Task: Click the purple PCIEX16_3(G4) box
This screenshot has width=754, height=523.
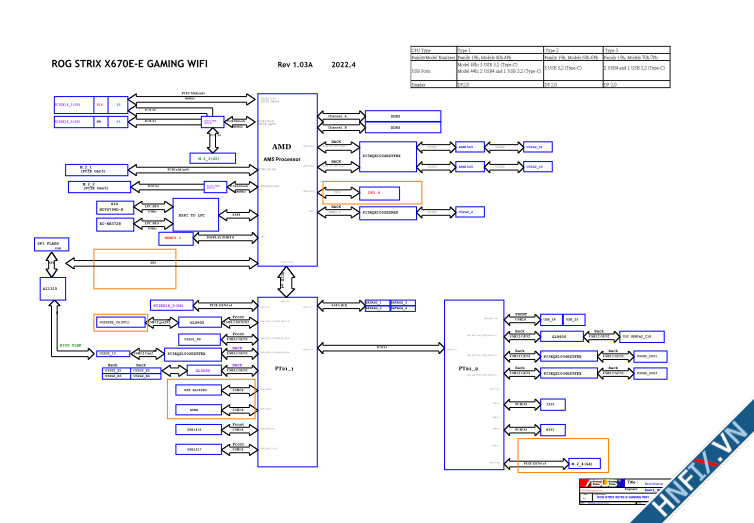Action: (x=172, y=305)
